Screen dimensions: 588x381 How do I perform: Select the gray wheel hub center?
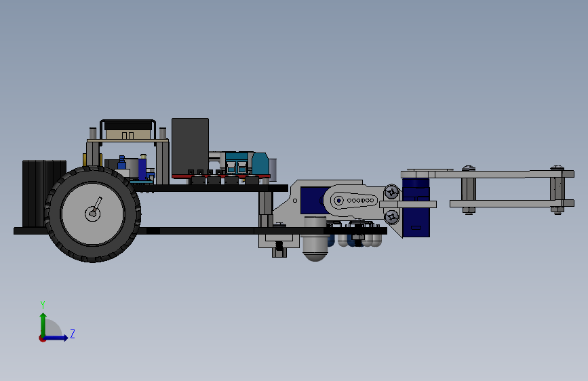92,214
